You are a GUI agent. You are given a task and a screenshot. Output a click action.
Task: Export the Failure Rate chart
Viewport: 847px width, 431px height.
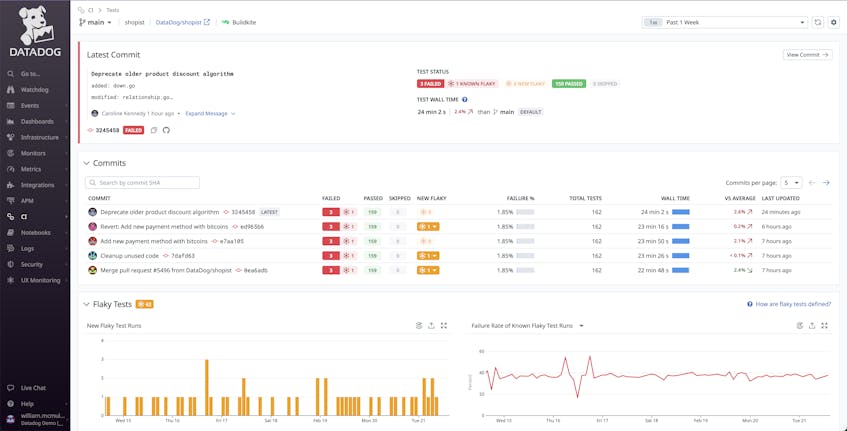click(x=812, y=326)
